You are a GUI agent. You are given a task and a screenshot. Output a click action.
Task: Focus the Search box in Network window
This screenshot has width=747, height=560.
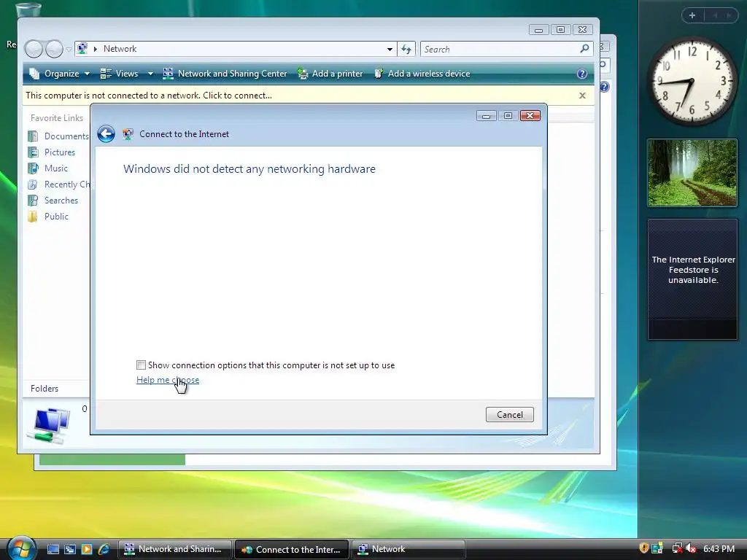pyautogui.click(x=500, y=49)
